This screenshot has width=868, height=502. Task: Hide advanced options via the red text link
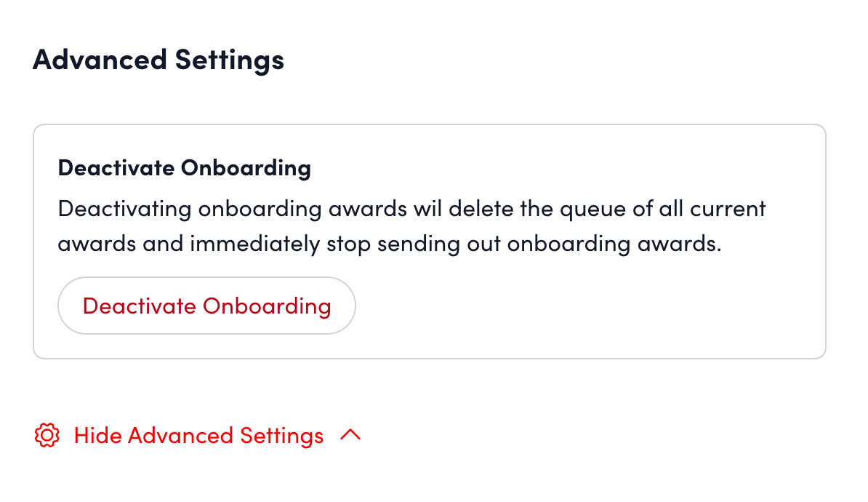198,435
